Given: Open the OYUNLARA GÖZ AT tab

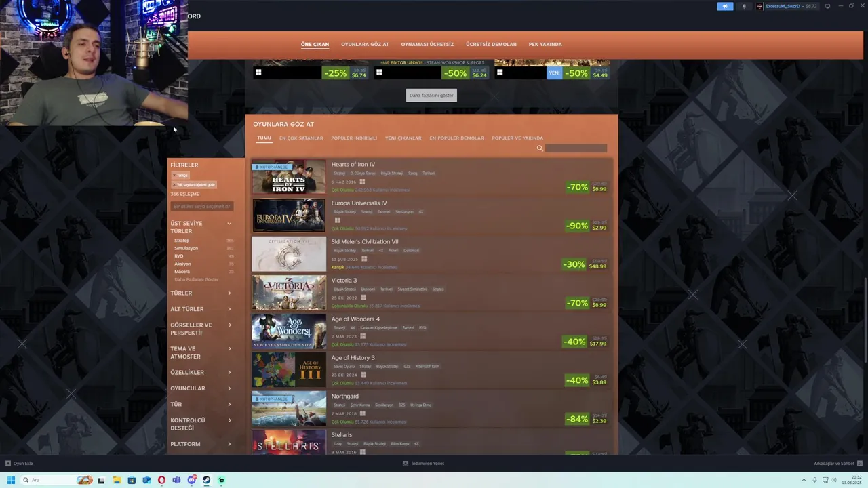Looking at the screenshot, I should pyautogui.click(x=365, y=44).
